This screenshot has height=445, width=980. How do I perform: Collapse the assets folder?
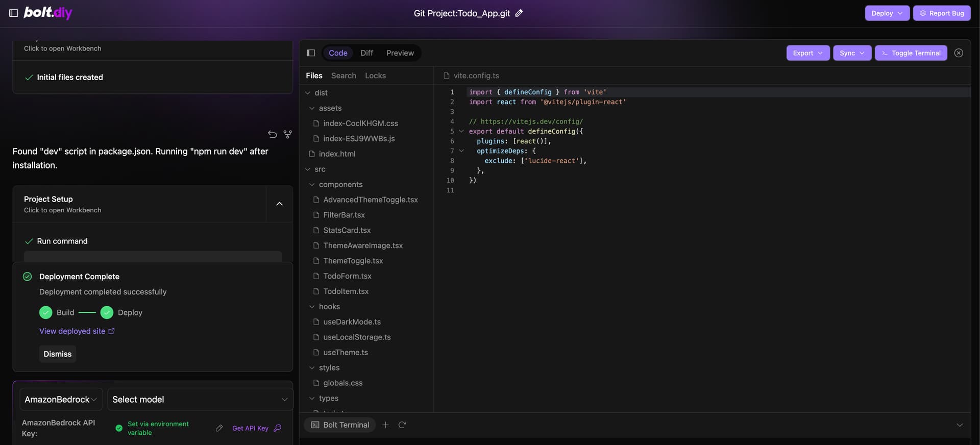366,108
